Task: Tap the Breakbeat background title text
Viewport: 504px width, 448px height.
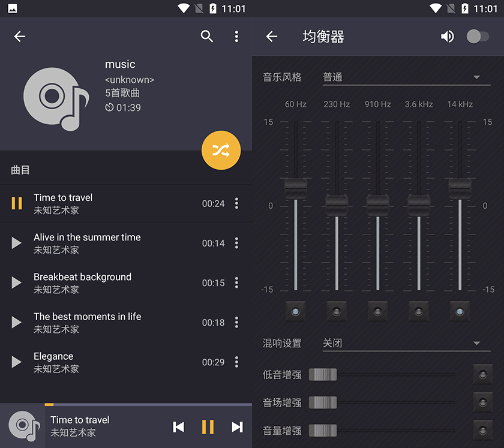Action: pos(82,276)
